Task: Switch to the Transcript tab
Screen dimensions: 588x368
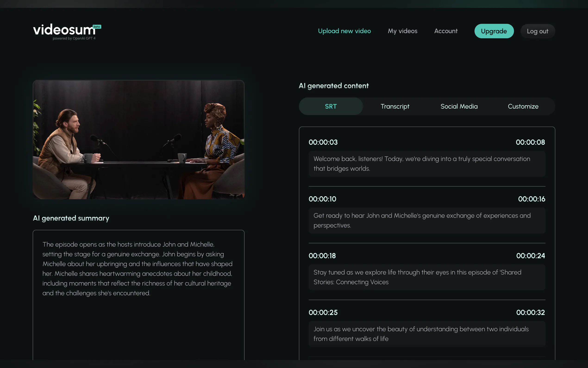Action: [395, 106]
